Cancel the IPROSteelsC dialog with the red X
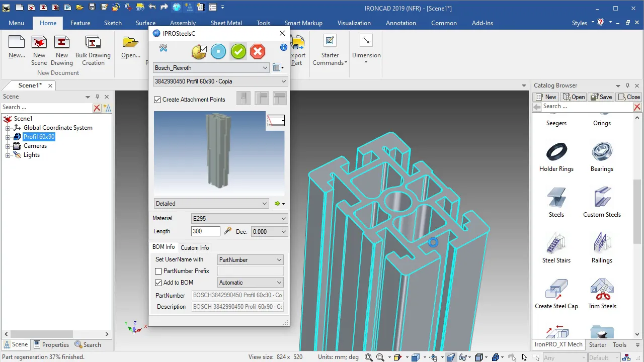The width and height of the screenshot is (644, 362). pos(258,51)
